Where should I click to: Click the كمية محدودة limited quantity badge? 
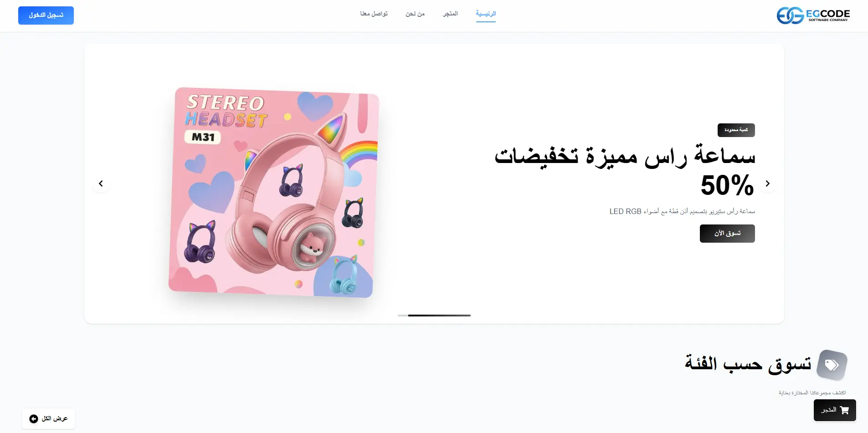tap(736, 130)
